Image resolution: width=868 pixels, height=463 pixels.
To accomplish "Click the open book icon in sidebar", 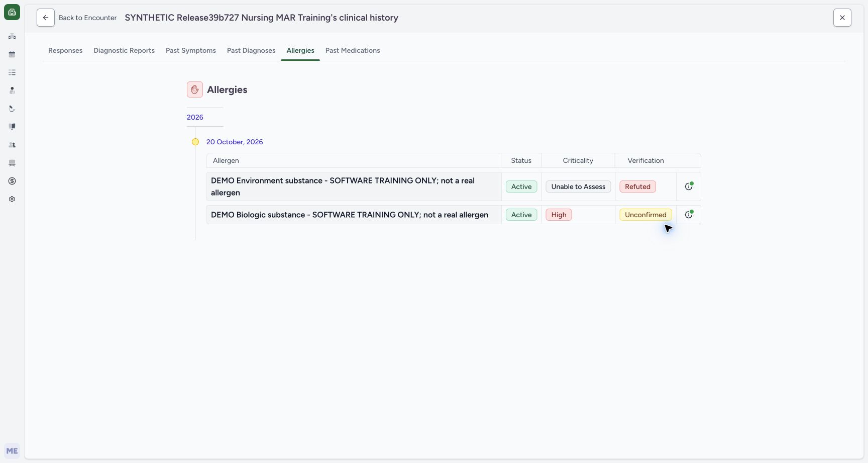I will click(12, 127).
